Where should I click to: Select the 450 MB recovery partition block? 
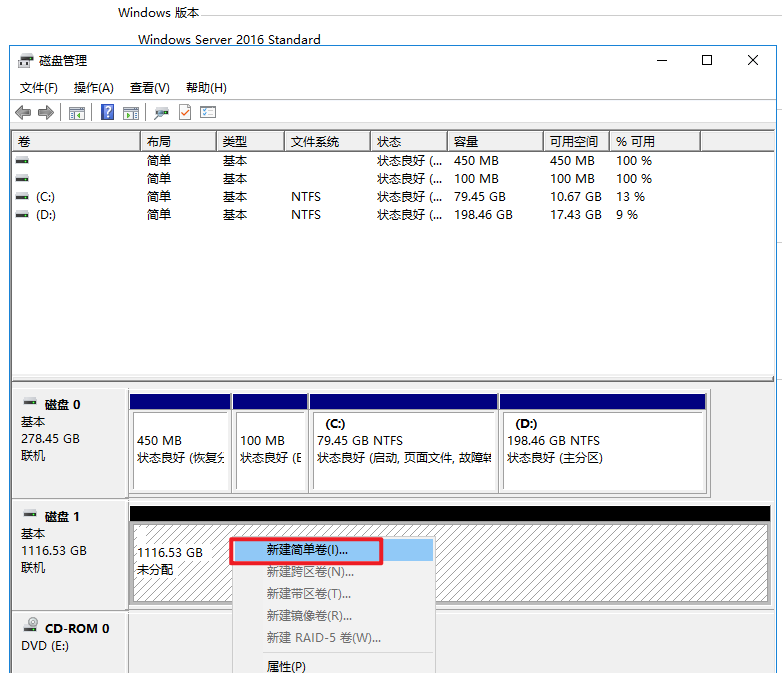pos(180,449)
